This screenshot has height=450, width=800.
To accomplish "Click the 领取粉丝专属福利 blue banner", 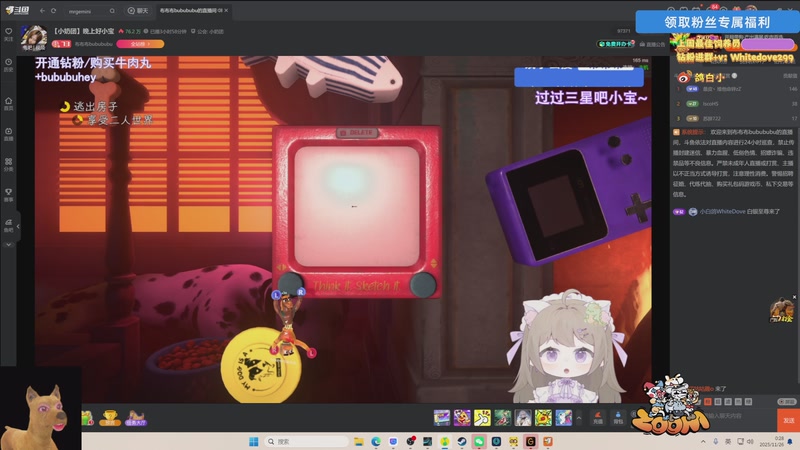I will coord(717,22).
